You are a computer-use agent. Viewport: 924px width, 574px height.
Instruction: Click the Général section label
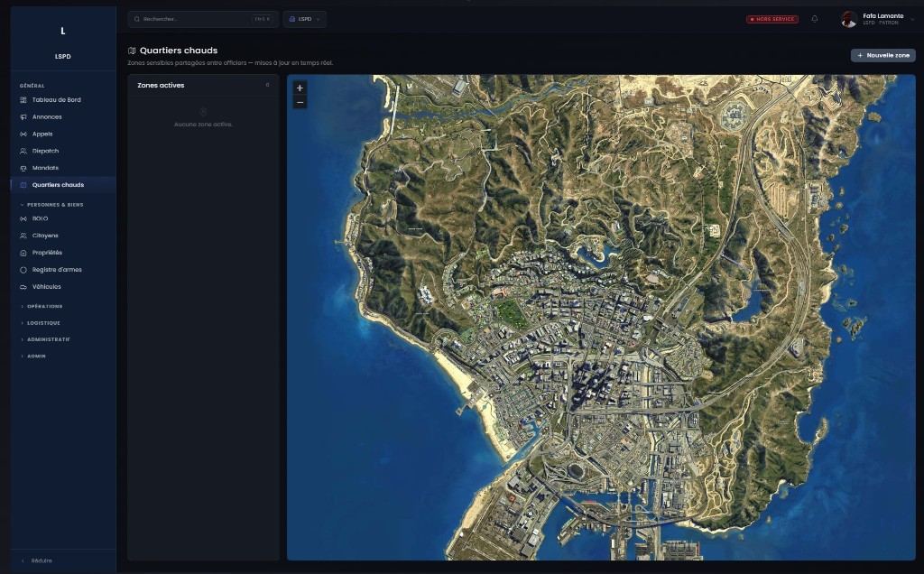32,86
